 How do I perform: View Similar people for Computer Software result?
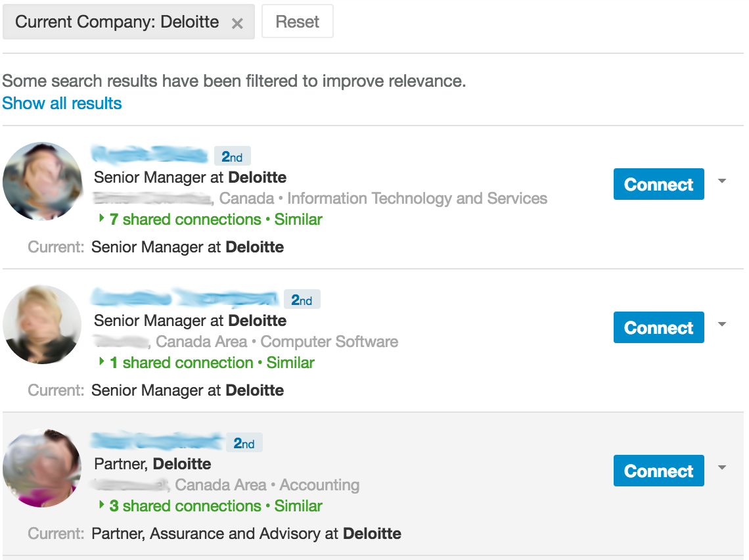coord(290,363)
